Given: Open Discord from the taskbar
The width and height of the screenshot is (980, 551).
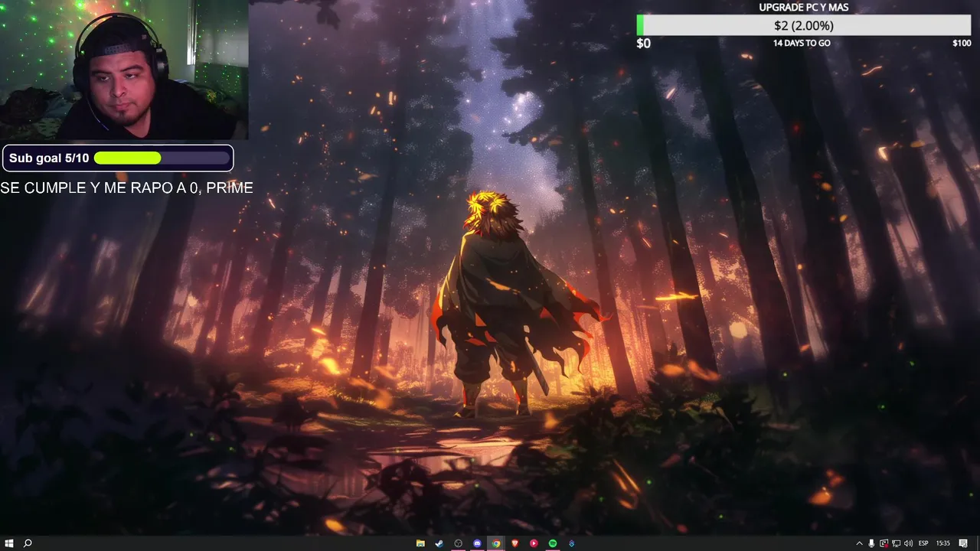Looking at the screenshot, I should click(x=477, y=543).
